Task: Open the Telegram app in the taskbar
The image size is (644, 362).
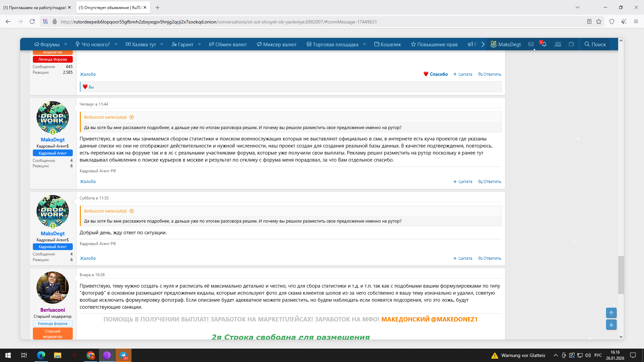Action: (x=123, y=355)
